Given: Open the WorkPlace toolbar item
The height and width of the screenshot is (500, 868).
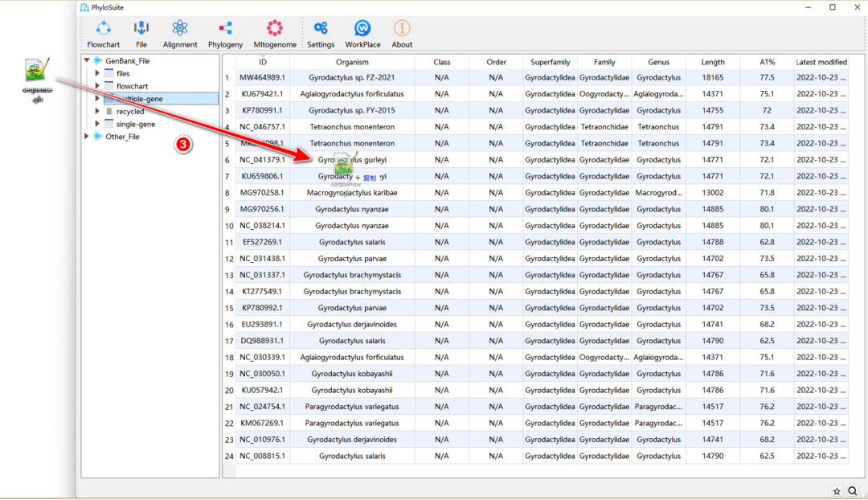Looking at the screenshot, I should click(362, 35).
